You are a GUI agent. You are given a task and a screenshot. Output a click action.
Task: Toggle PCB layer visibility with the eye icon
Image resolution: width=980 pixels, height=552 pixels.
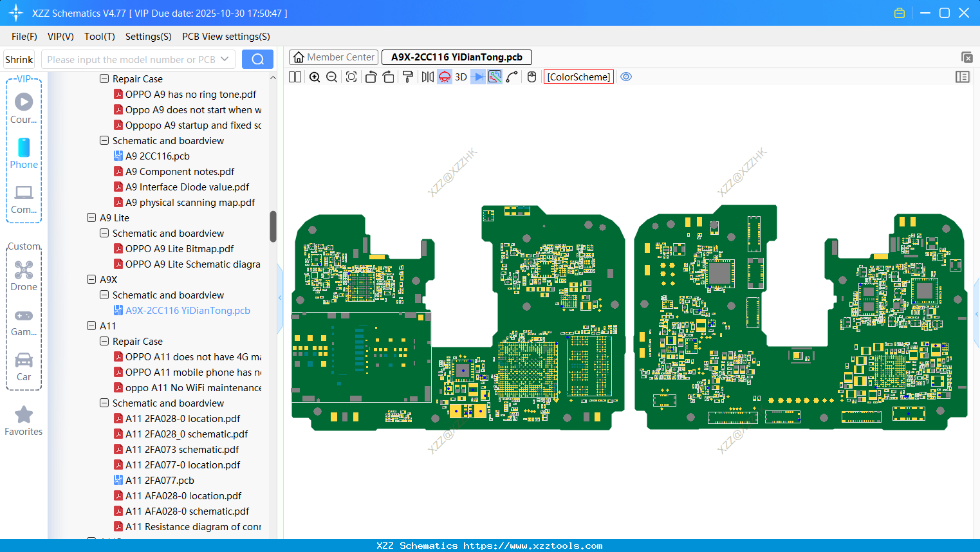pyautogui.click(x=626, y=77)
